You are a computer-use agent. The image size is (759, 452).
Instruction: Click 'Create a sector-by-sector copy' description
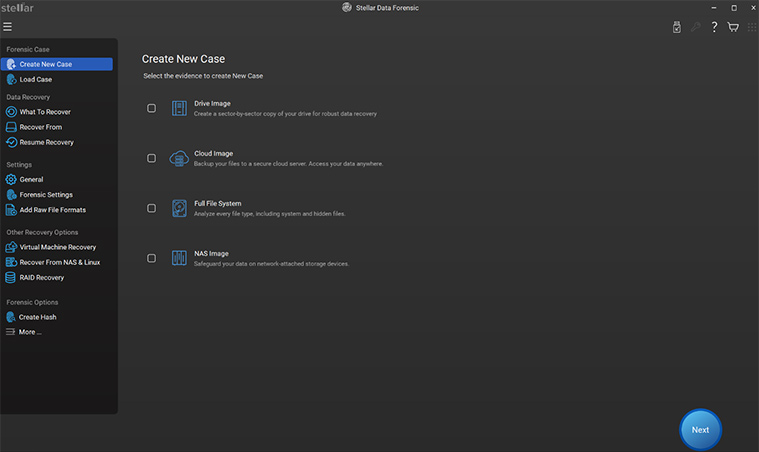pos(285,114)
